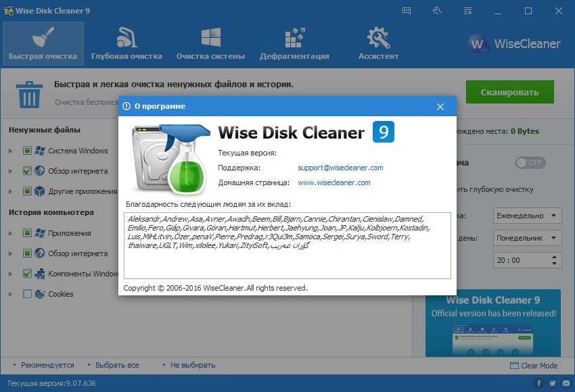
Task: Click the trash bin icon
Action: [29, 94]
